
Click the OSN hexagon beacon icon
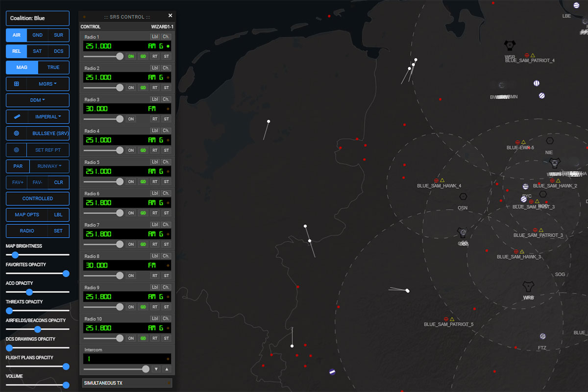tap(463, 196)
